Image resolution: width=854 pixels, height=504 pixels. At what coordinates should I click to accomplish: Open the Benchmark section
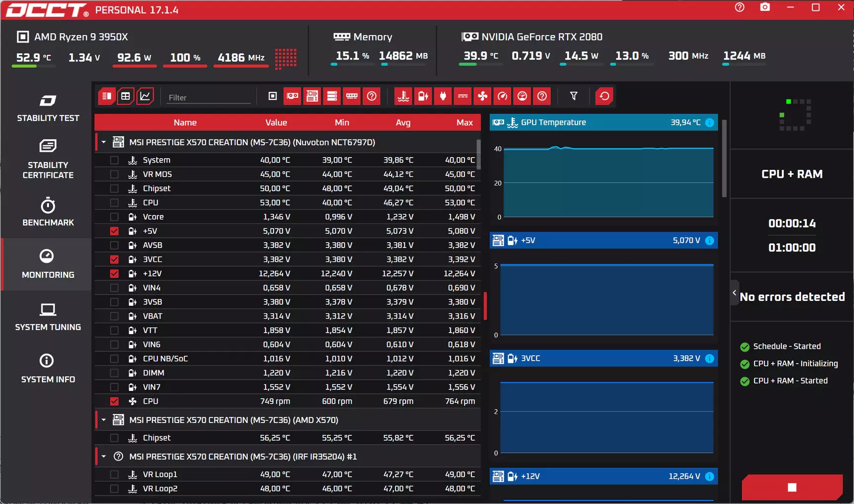(48, 212)
